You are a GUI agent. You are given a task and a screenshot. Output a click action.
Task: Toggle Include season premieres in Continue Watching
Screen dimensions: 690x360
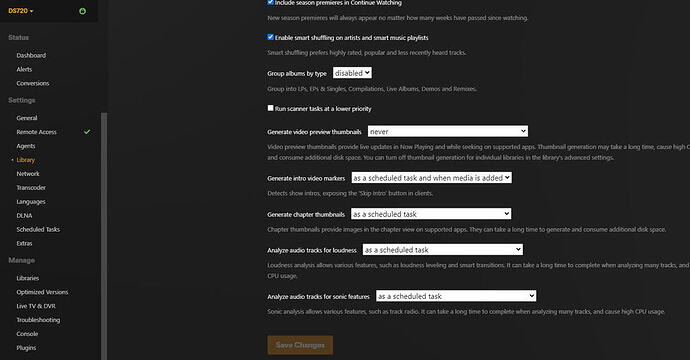click(x=270, y=2)
